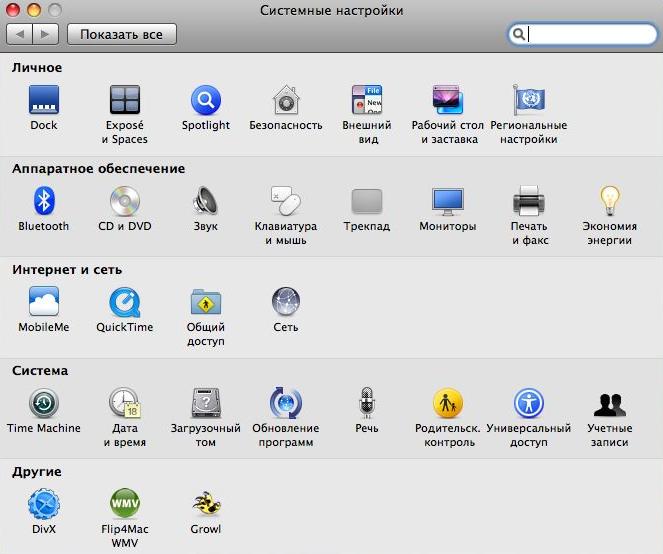This screenshot has height=554, width=663.
Task: Focus the search field in toolbar
Action: (583, 34)
